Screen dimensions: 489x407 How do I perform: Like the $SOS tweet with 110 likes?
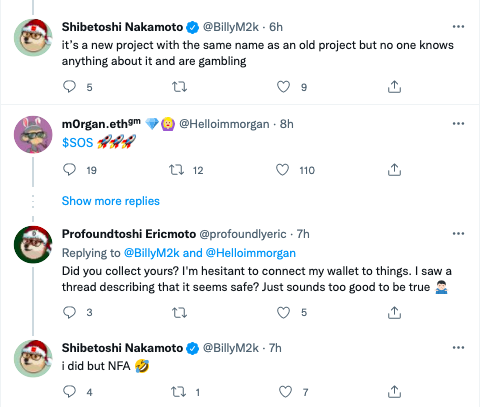pos(282,170)
